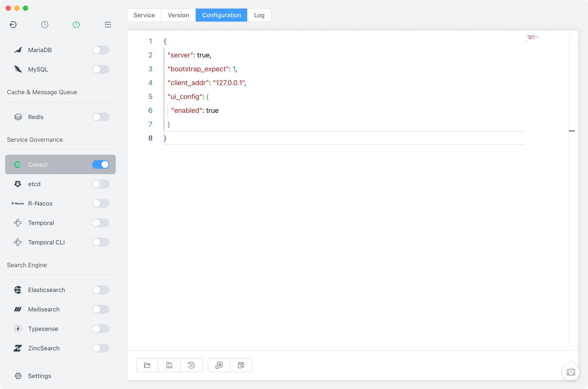Click the Meilisearch icon

(18, 309)
